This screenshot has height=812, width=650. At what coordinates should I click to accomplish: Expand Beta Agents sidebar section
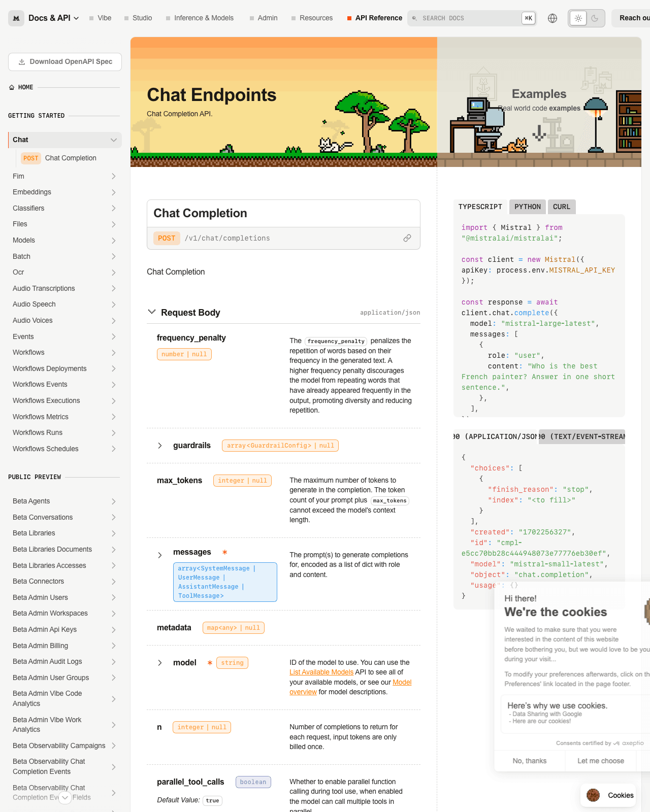(x=113, y=501)
